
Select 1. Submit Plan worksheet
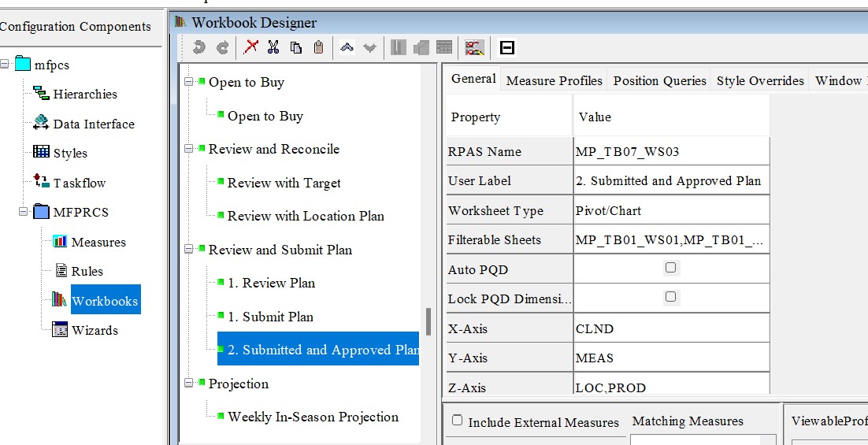[x=270, y=317]
